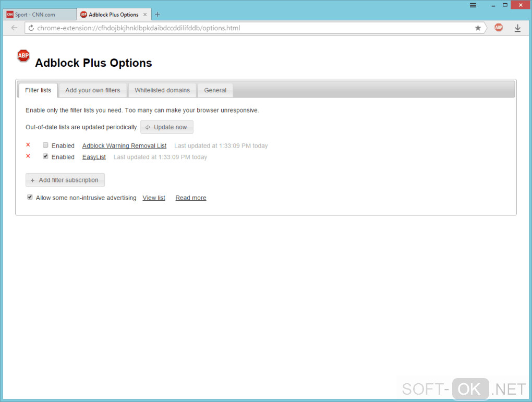This screenshot has height=402, width=532.
Task: Open the EasyList link
Action: (x=94, y=157)
